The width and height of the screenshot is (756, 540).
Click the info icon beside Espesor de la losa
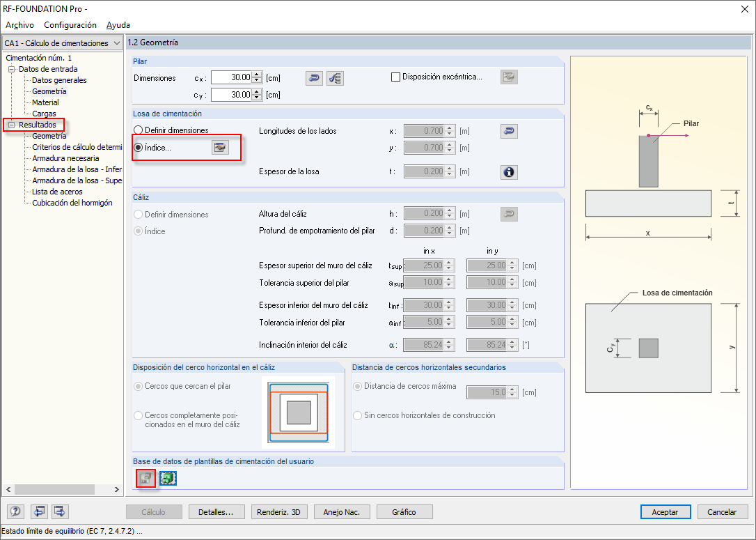coord(509,172)
